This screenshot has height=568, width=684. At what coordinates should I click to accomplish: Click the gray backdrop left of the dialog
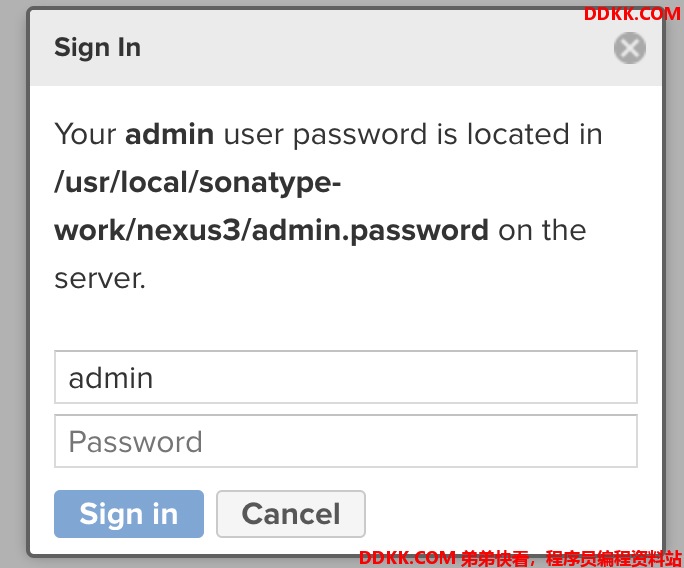(12, 284)
